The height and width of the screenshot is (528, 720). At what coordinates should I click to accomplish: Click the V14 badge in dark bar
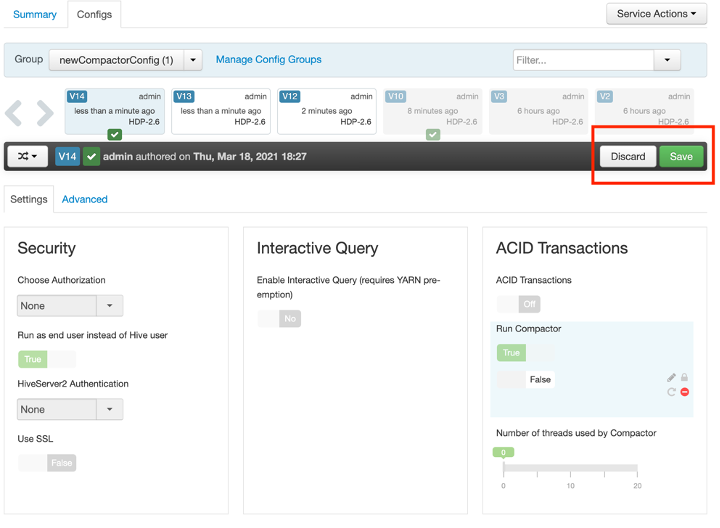[x=68, y=157]
